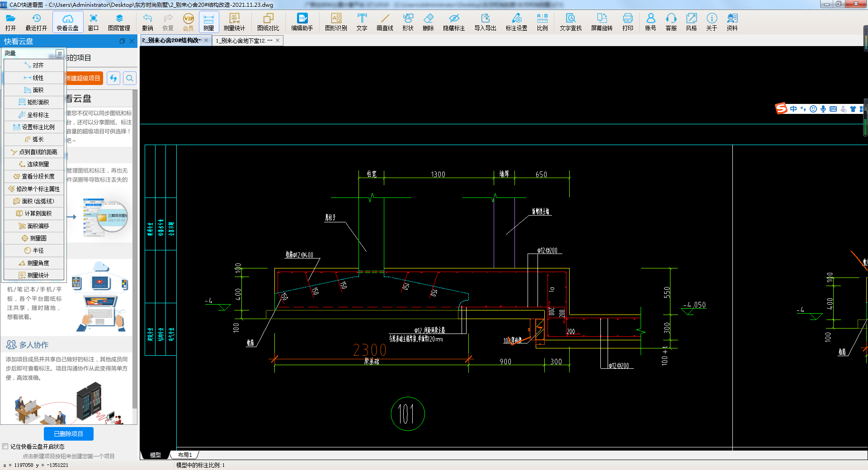Viewport: 868px width, 470px height.
Task: Choose 对齐 in the measure menu
Action: [34, 66]
